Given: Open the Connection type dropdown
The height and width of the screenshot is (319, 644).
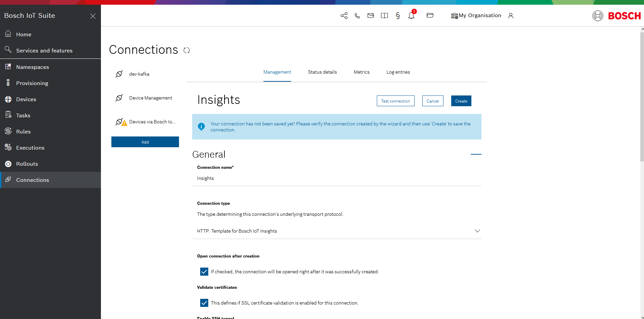Looking at the screenshot, I should pyautogui.click(x=337, y=231).
